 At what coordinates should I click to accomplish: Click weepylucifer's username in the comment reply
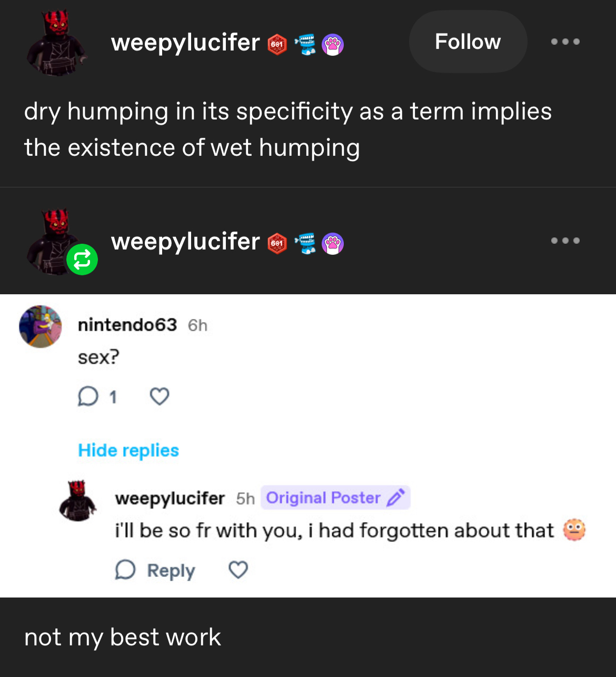pos(170,498)
